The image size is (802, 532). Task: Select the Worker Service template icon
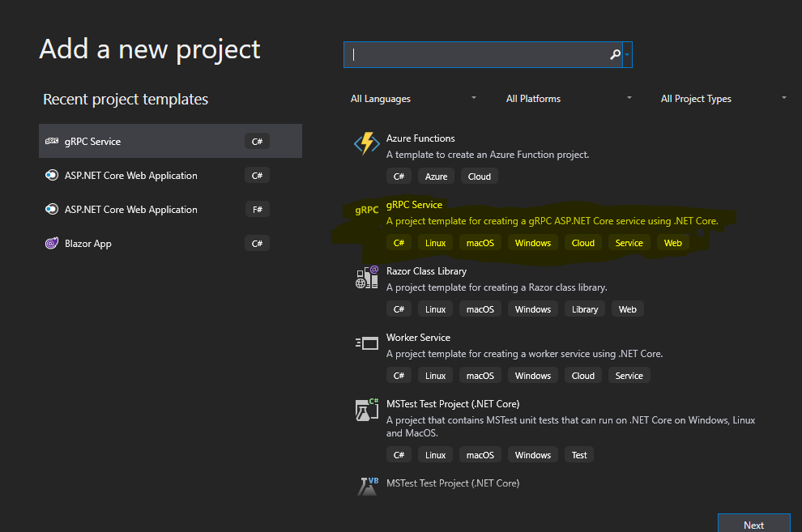[366, 343]
